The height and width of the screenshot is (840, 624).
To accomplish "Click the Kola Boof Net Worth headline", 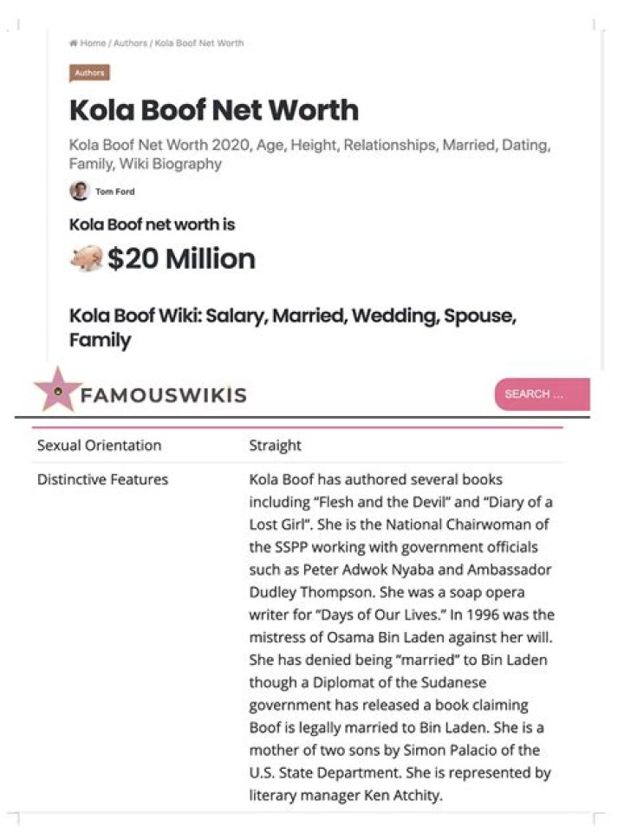I will (x=213, y=111).
